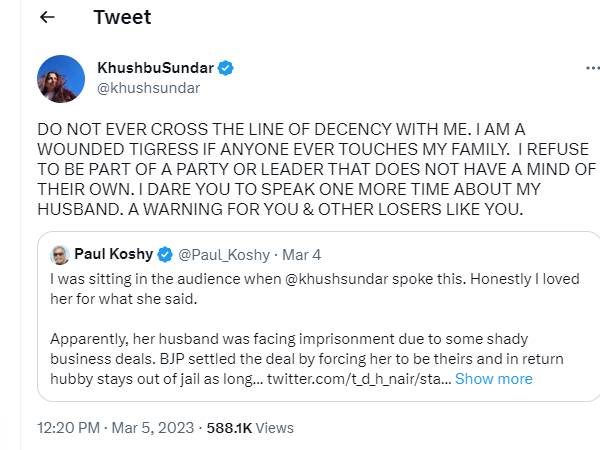Expand quoted tweet with Show more
600x450 pixels.
[493, 379]
